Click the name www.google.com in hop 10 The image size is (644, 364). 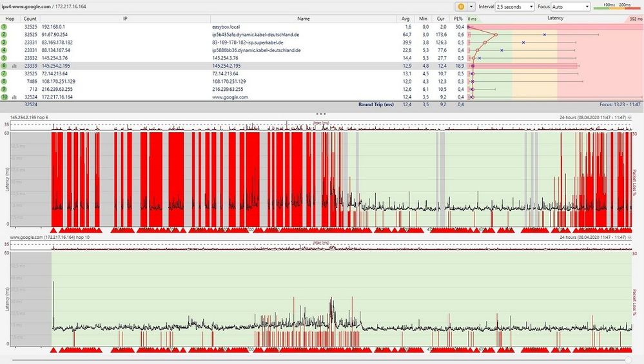(x=230, y=97)
